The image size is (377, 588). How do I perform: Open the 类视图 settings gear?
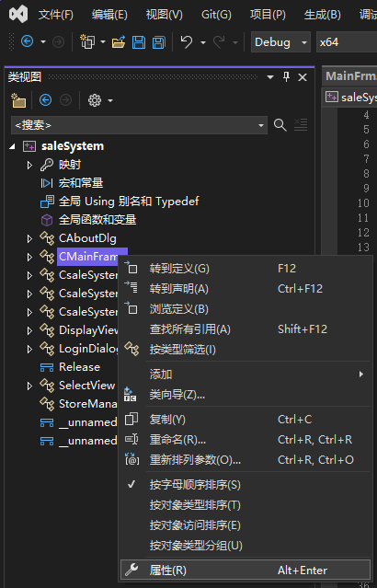point(95,100)
